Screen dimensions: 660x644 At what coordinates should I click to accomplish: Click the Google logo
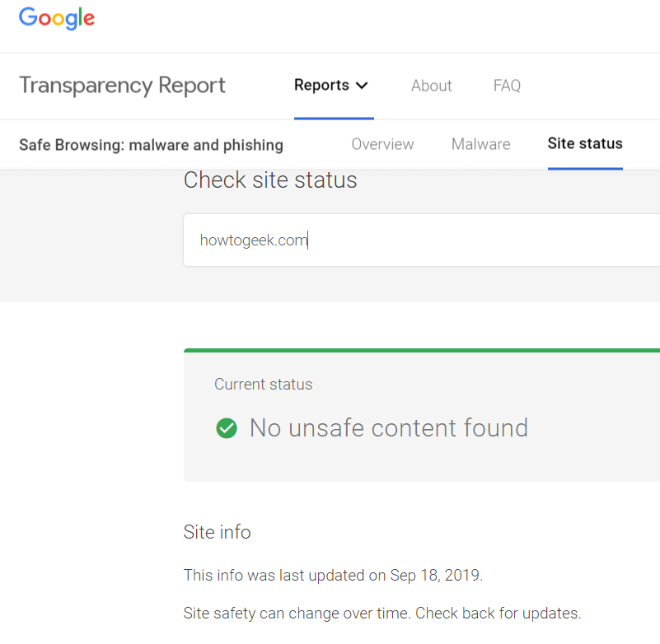coord(57,18)
